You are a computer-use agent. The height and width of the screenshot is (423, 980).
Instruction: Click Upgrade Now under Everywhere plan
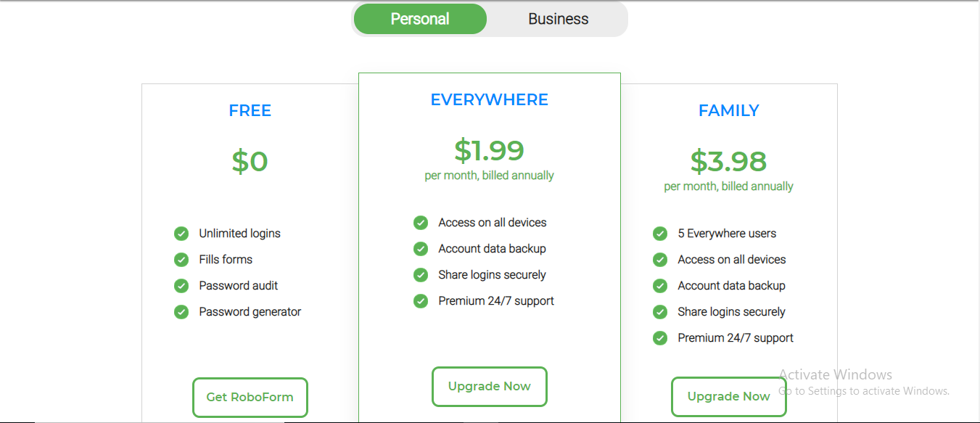click(x=490, y=387)
